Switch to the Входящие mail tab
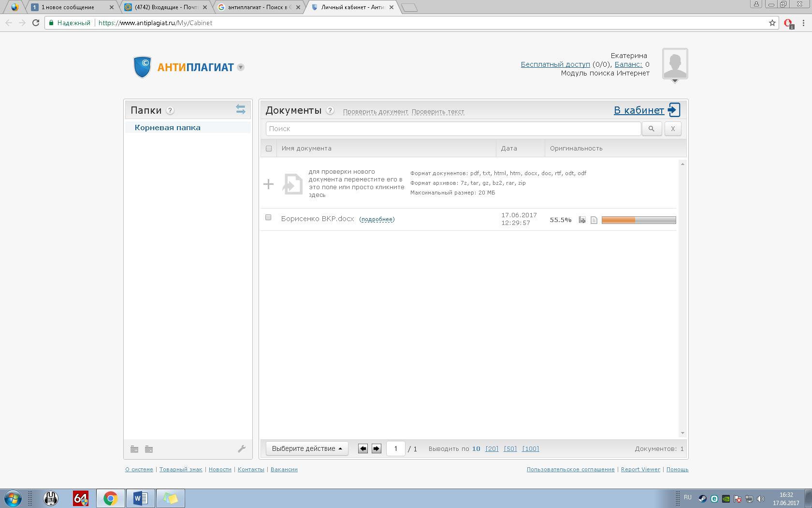The height and width of the screenshot is (508, 812). tap(165, 7)
